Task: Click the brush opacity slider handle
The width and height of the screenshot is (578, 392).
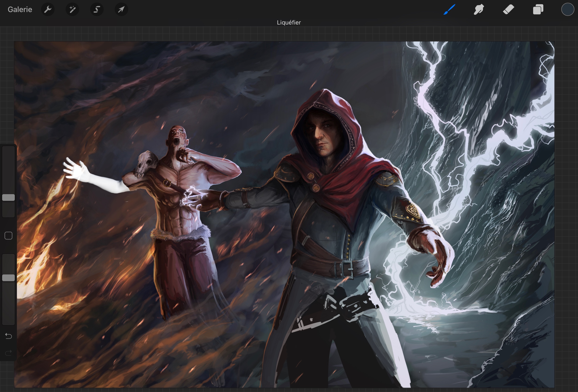Action: pyautogui.click(x=9, y=278)
